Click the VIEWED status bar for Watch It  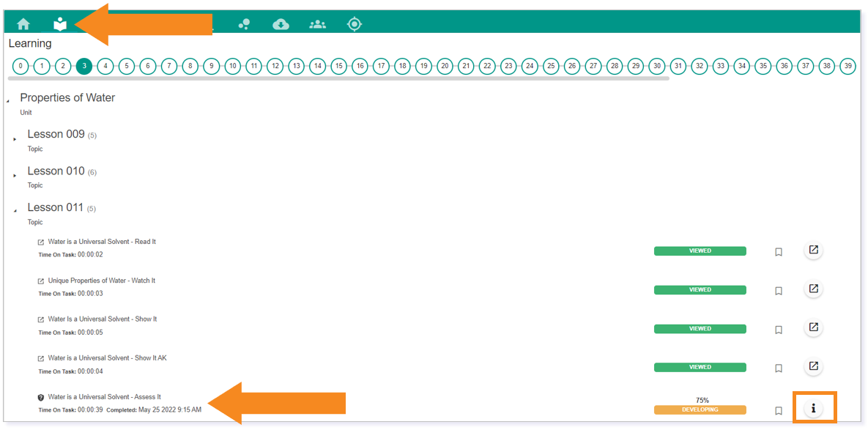click(700, 289)
